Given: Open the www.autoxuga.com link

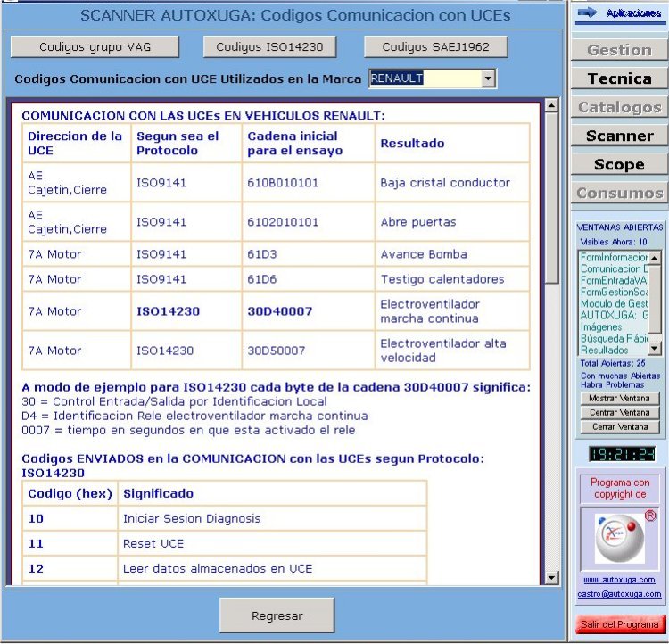Looking at the screenshot, I should (620, 580).
